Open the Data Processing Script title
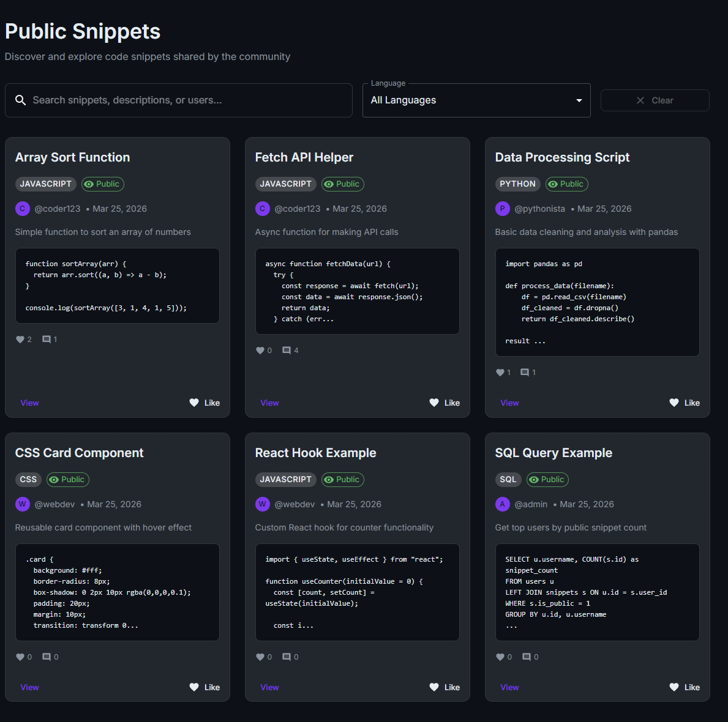This screenshot has height=722, width=728. pyautogui.click(x=562, y=157)
